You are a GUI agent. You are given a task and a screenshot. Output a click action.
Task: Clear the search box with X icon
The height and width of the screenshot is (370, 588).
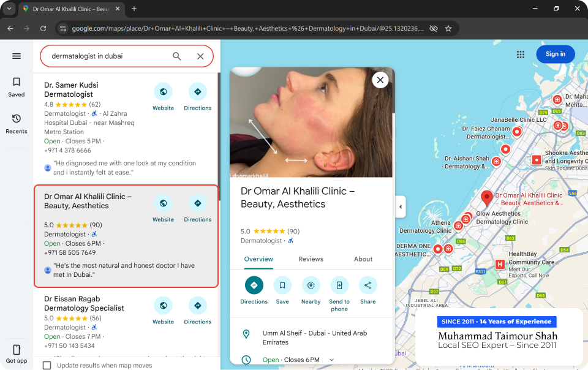click(x=200, y=56)
